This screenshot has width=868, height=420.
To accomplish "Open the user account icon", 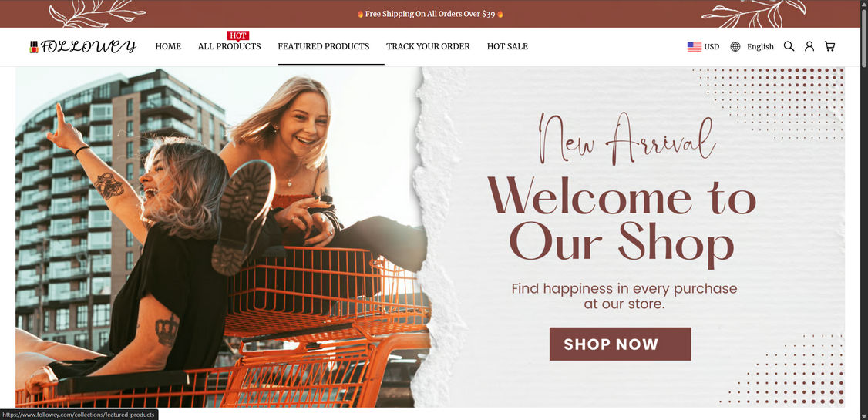I will point(809,46).
